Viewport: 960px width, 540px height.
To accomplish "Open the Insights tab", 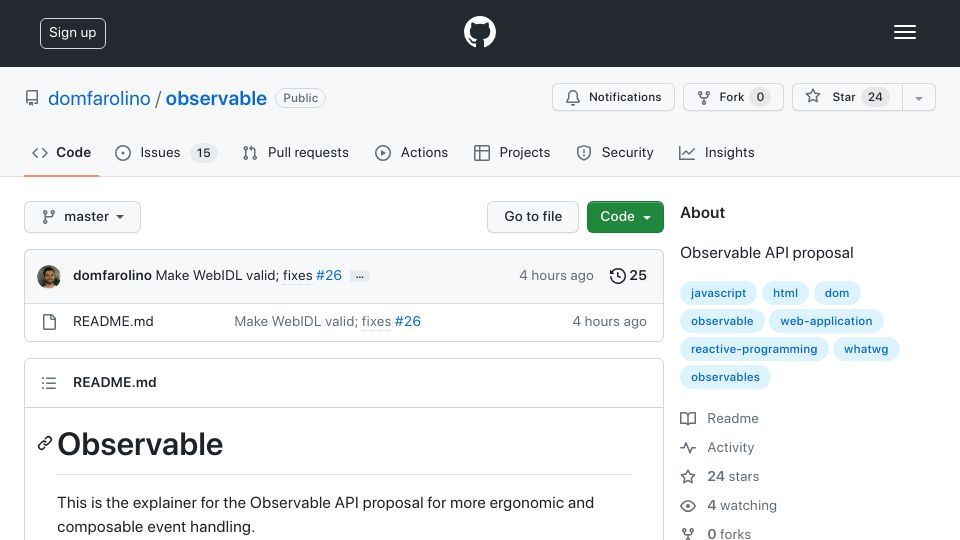I will click(716, 152).
